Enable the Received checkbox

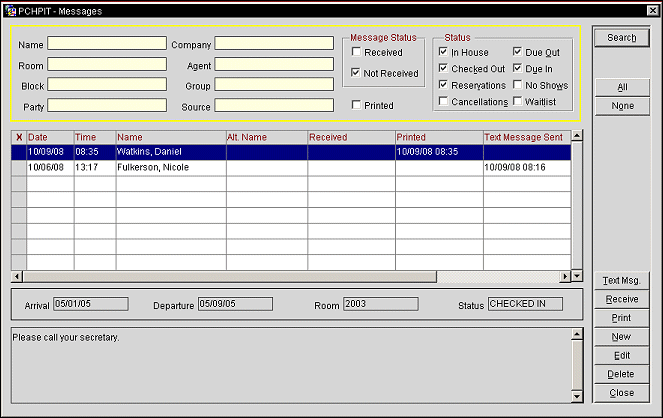point(357,53)
